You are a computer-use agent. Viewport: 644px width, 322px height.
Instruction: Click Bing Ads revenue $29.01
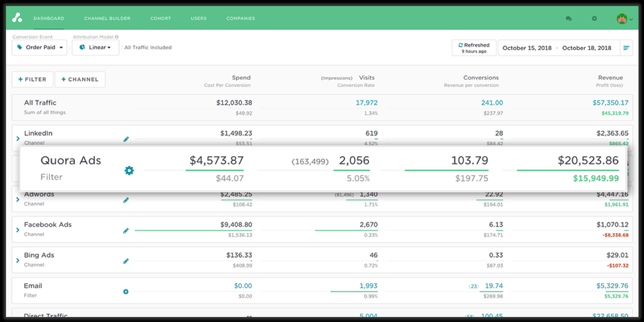617,255
